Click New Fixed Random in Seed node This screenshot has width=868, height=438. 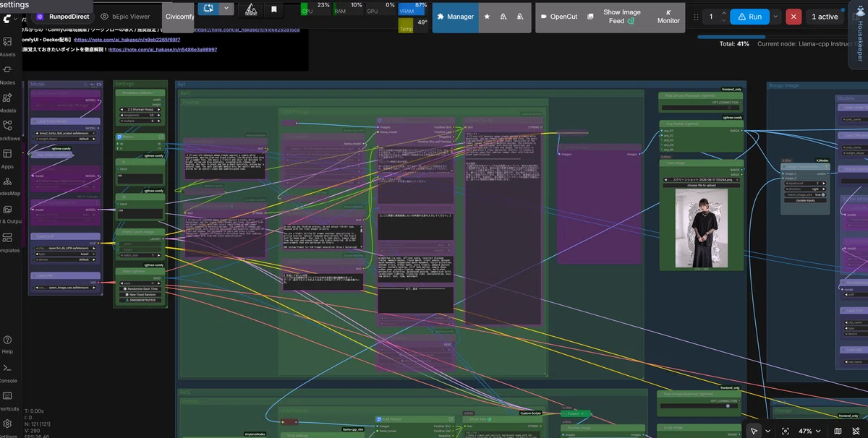point(141,294)
